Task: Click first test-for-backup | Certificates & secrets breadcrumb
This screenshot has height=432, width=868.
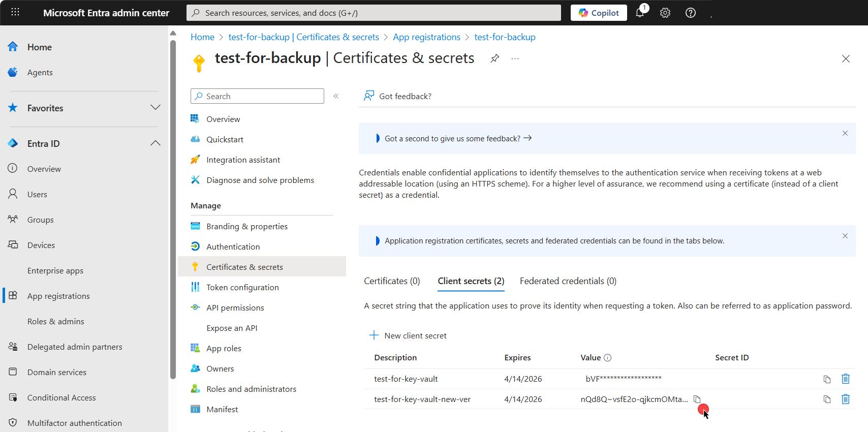Action: pyautogui.click(x=304, y=37)
